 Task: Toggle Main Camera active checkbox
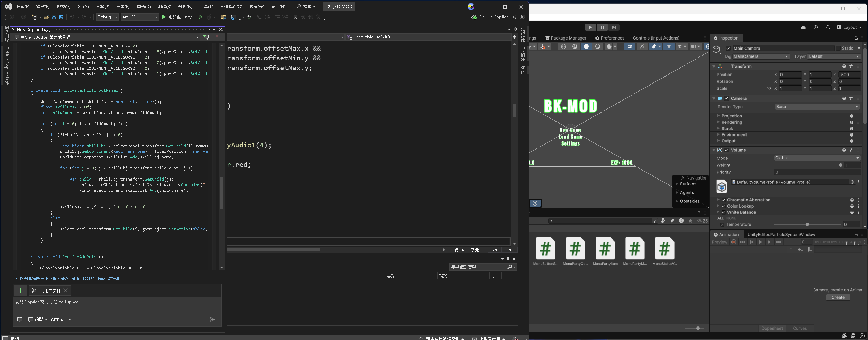click(728, 49)
